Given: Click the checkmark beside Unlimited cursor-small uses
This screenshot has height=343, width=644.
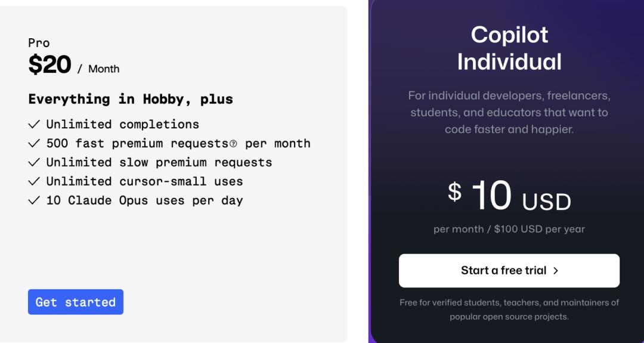Looking at the screenshot, I should tap(34, 181).
